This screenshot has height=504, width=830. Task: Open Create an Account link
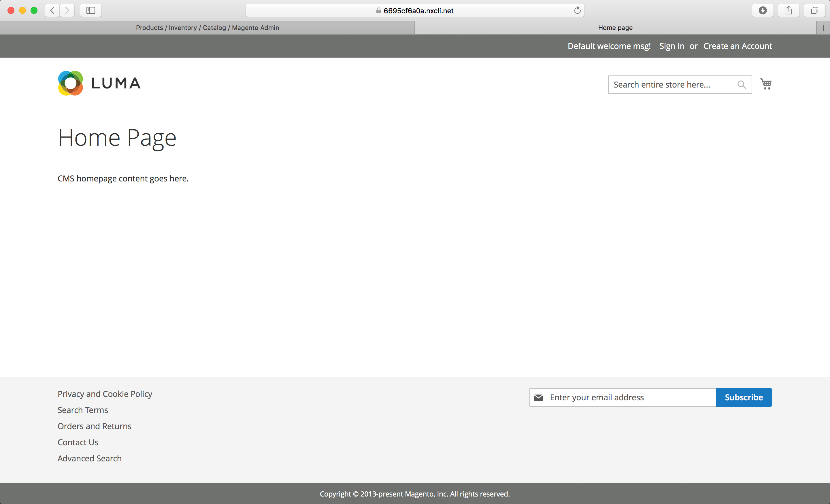point(738,46)
